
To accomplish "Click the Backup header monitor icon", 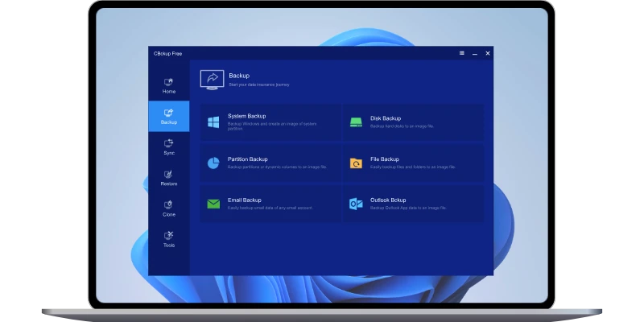I will (x=212, y=78).
